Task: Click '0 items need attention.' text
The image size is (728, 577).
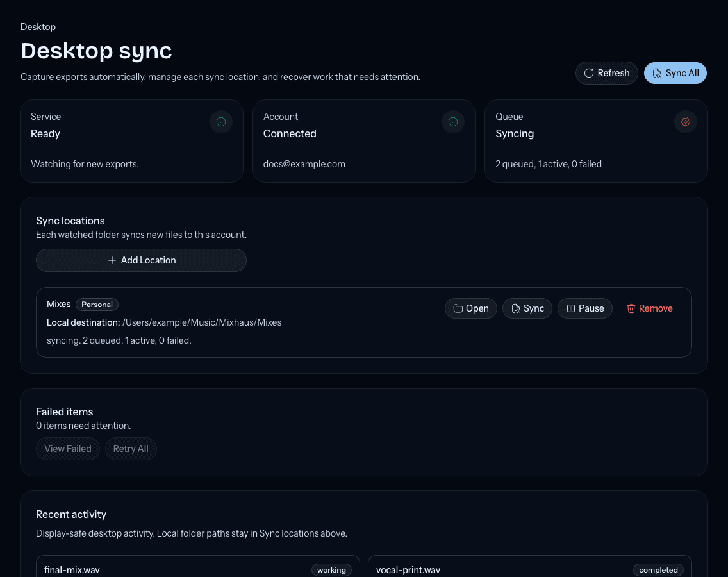Action: tap(83, 426)
